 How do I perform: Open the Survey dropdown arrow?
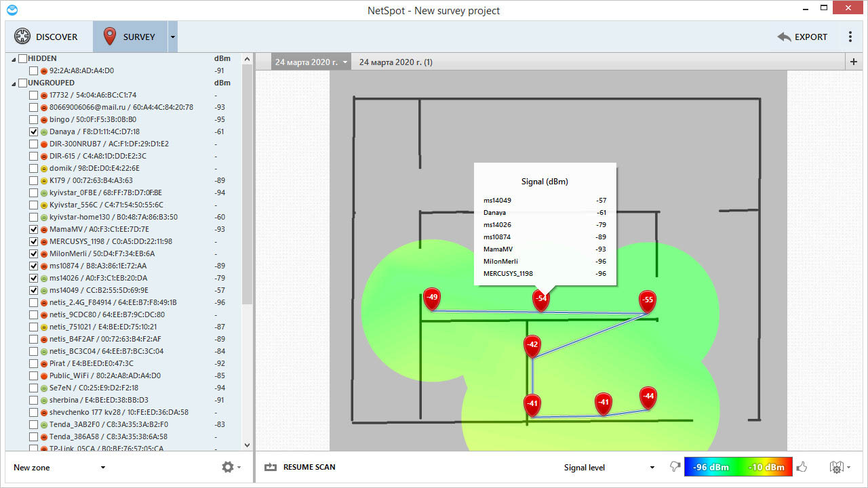[172, 37]
